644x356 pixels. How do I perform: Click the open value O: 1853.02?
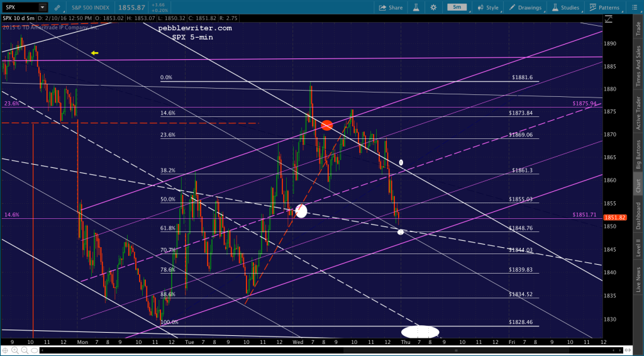point(109,18)
